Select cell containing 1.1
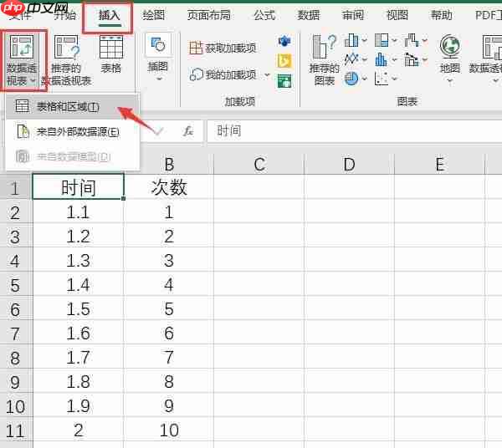 pyautogui.click(x=78, y=211)
